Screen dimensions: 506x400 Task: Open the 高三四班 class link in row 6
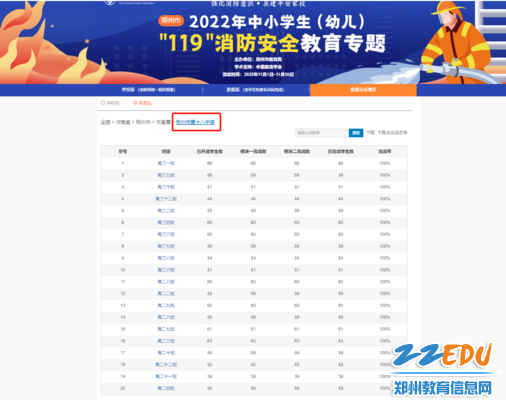(x=166, y=222)
